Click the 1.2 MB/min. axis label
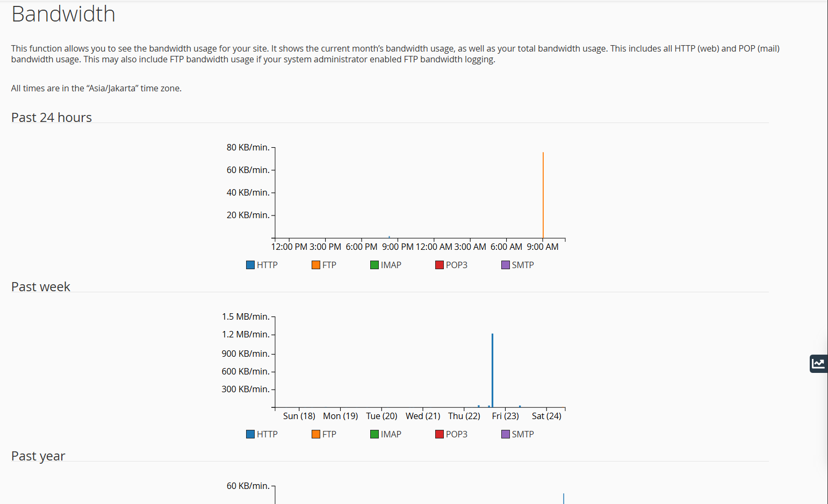Screen dimensions: 828x504 coord(246,334)
